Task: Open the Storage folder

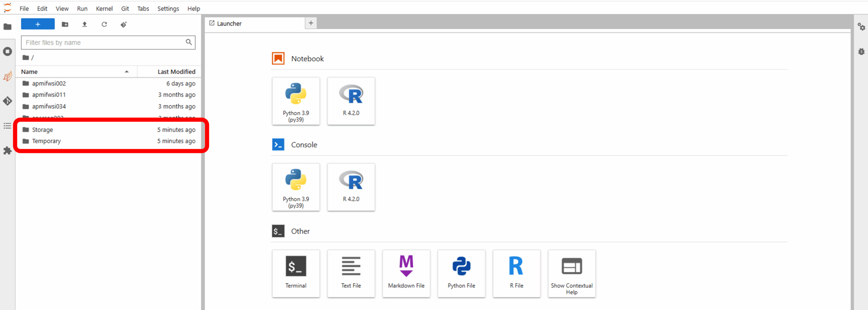Action: (x=42, y=130)
